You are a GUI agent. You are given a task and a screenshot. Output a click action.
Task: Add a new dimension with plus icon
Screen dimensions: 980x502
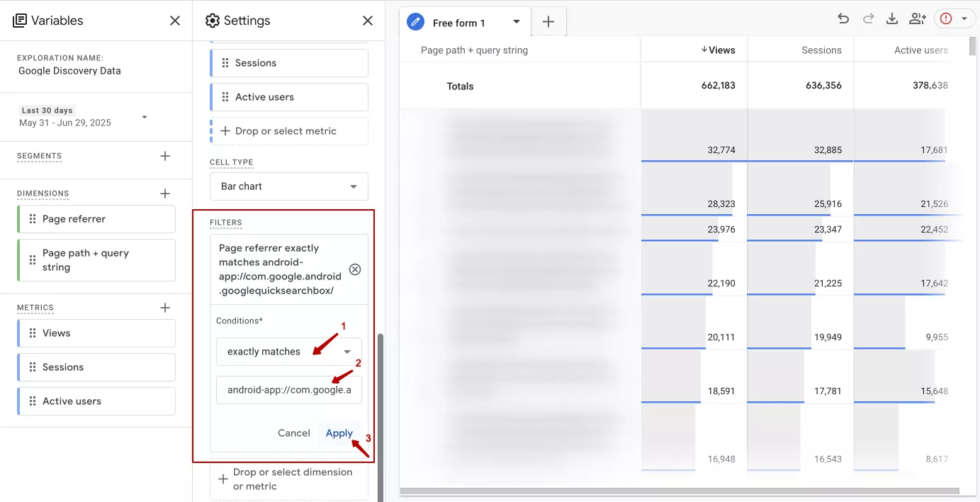[x=165, y=194]
